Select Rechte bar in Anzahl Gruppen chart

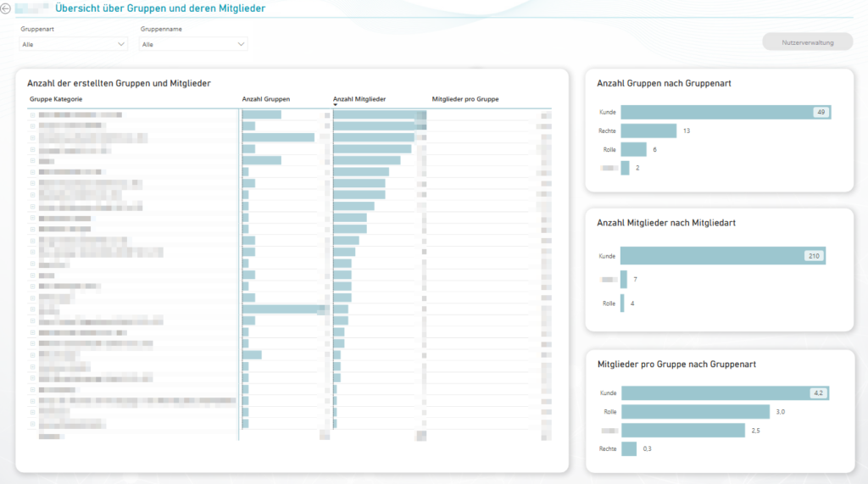(x=648, y=131)
